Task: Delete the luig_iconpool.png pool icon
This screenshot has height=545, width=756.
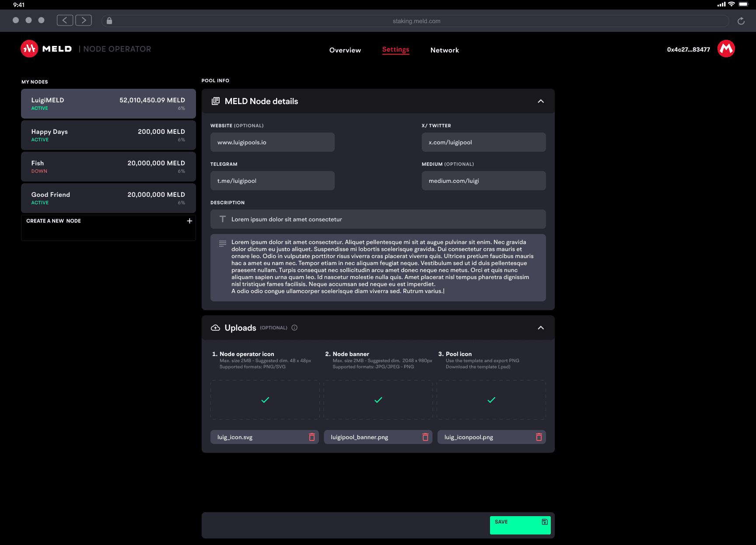Action: pos(539,437)
